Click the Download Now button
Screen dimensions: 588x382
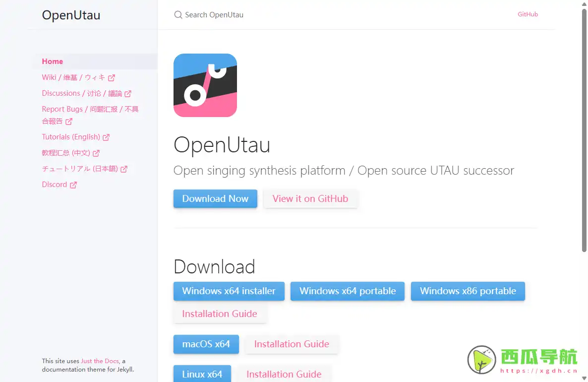point(215,198)
